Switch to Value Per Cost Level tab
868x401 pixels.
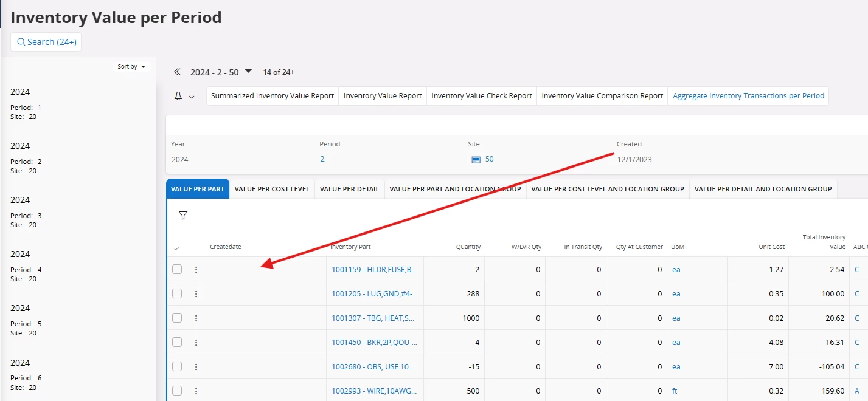[x=272, y=189]
